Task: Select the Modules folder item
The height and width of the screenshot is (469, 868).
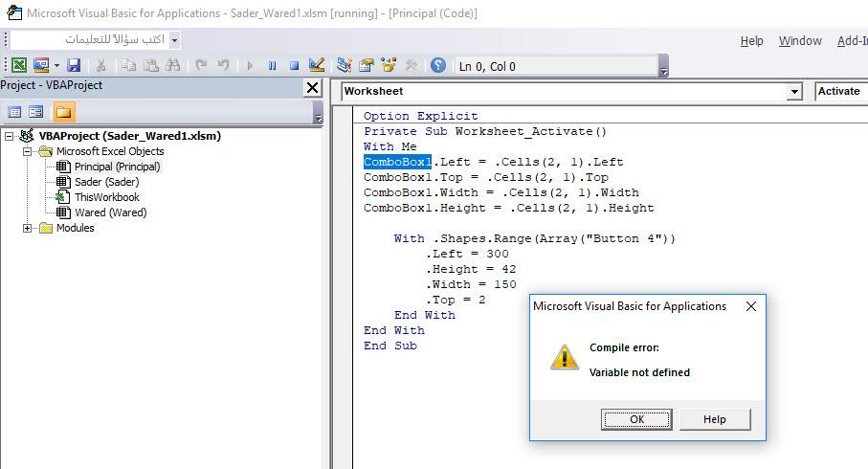Action: tap(76, 228)
